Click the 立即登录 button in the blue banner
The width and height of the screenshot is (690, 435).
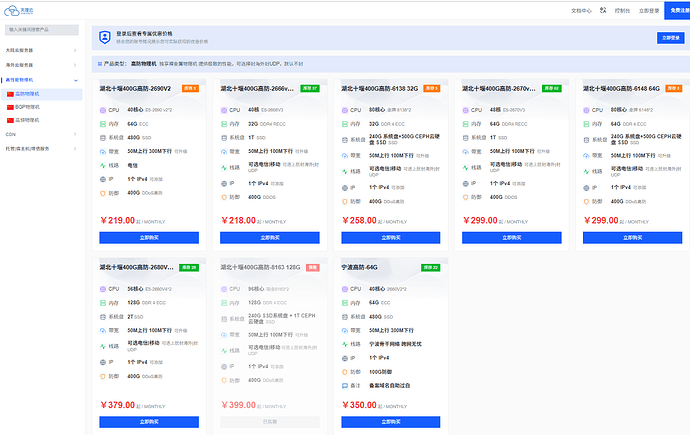671,38
